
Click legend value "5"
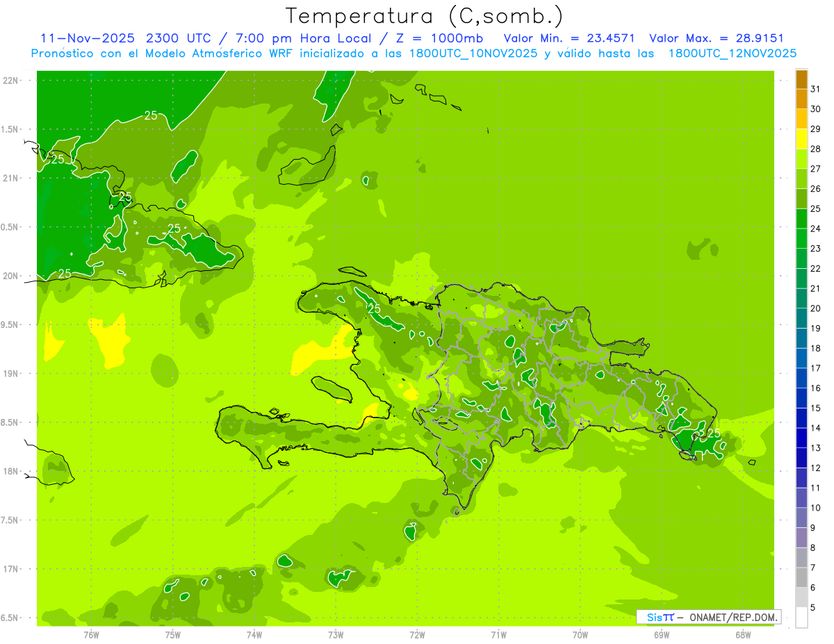click(813, 607)
